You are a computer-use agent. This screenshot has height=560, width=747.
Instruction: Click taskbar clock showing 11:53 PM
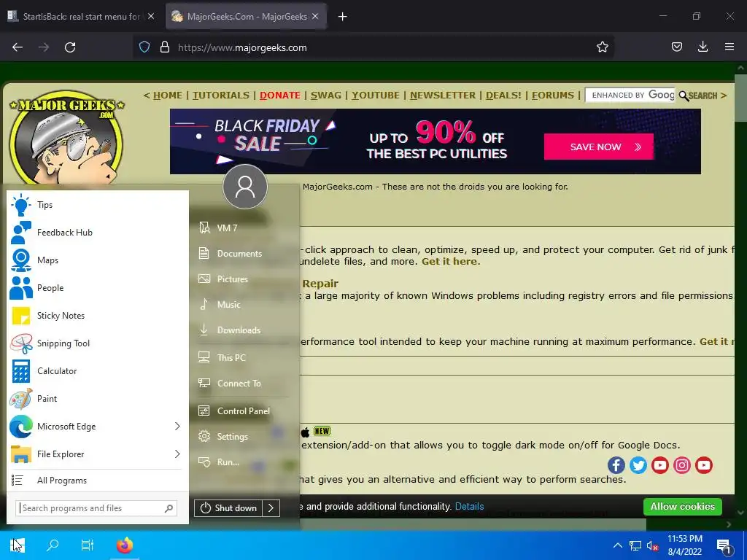(x=684, y=545)
